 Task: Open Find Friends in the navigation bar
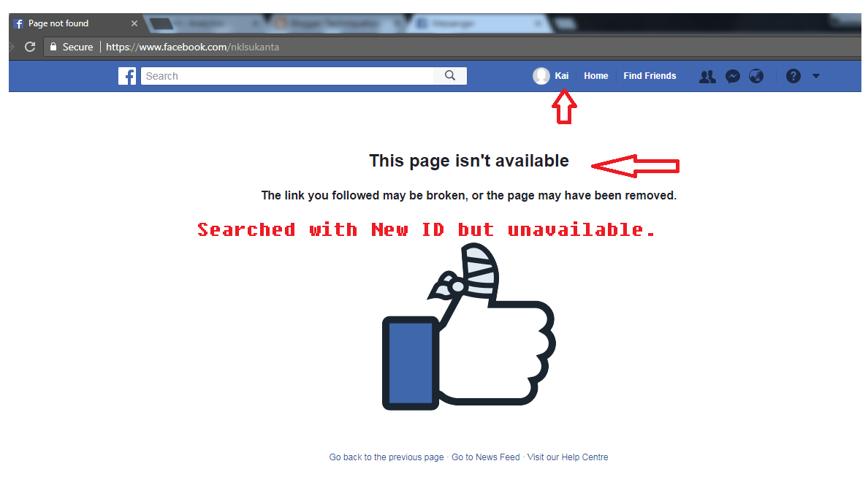[x=650, y=76]
